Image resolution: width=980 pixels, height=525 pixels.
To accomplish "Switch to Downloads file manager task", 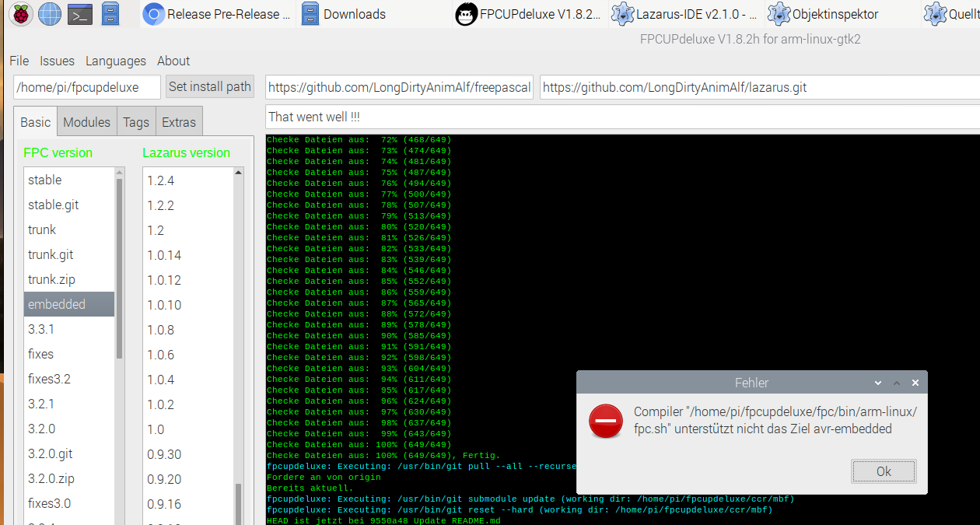I will coord(373,14).
